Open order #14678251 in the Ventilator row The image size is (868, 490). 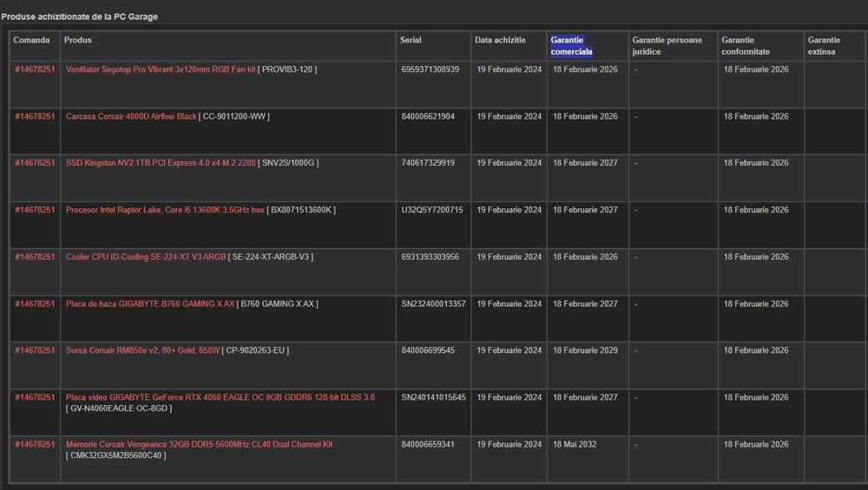(35, 69)
